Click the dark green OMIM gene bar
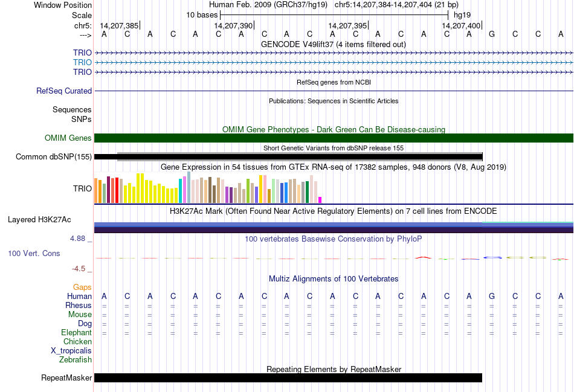 (x=334, y=138)
